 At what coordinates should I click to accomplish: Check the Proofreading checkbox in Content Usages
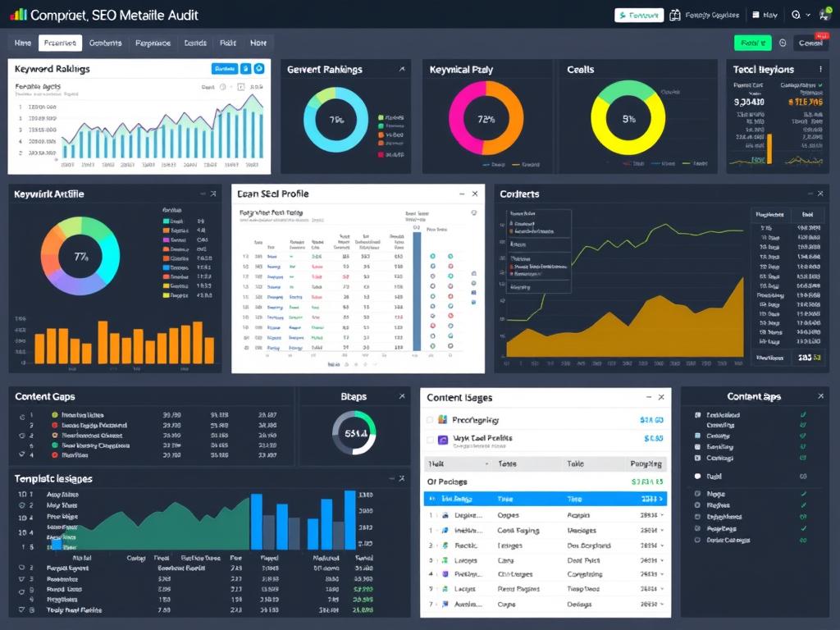click(x=429, y=420)
